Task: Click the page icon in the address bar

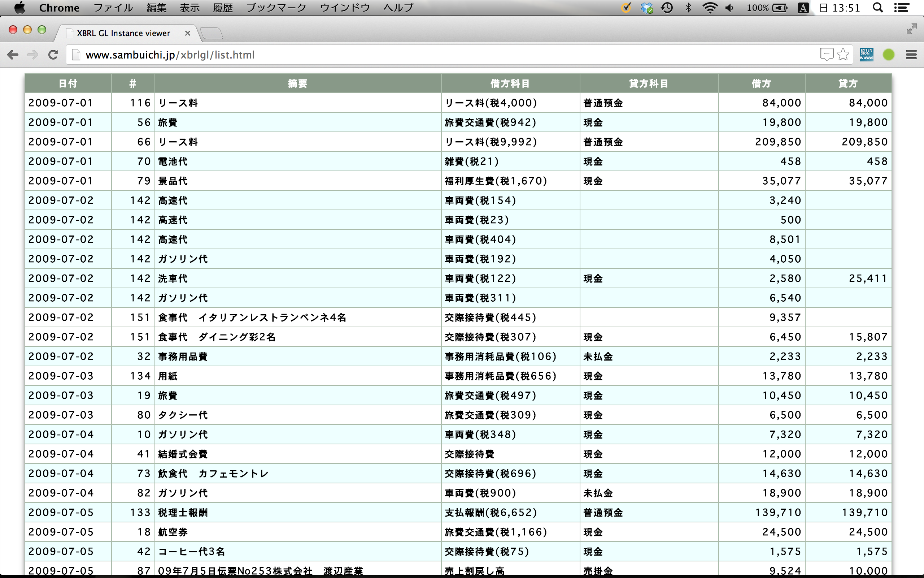Action: pyautogui.click(x=76, y=55)
